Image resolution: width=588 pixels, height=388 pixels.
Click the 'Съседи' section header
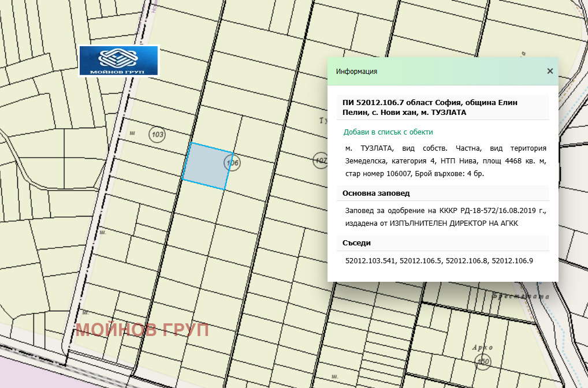pos(356,243)
